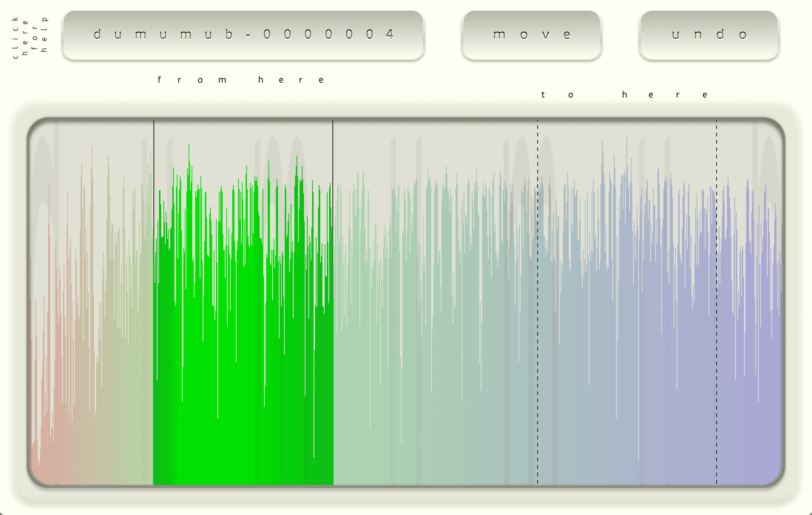
Task: Click the move button
Action: [532, 35]
